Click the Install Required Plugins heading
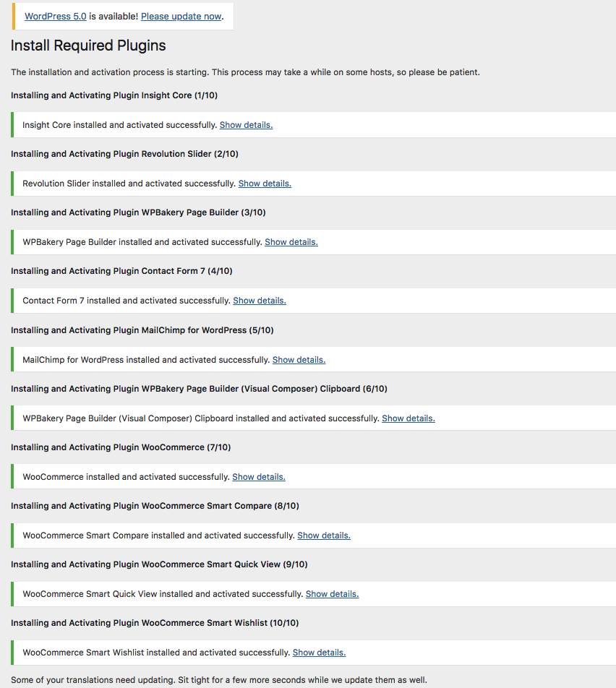 pos(88,46)
